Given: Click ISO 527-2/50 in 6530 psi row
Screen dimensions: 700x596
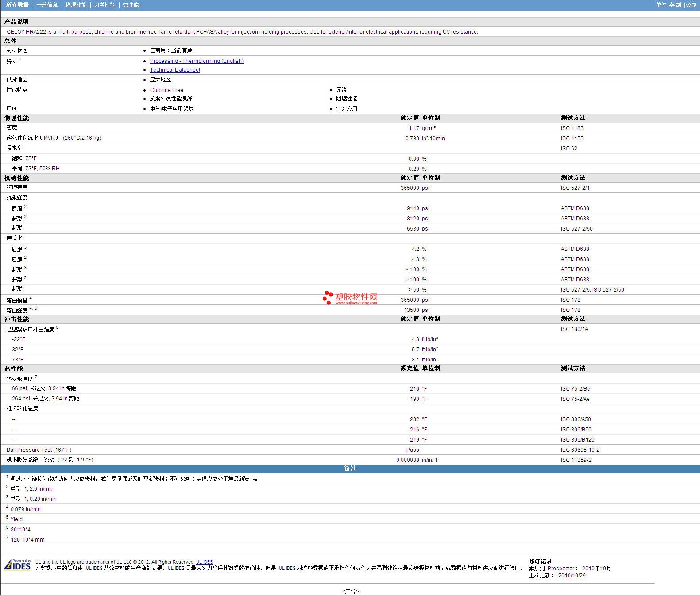Looking at the screenshot, I should click(x=576, y=229).
